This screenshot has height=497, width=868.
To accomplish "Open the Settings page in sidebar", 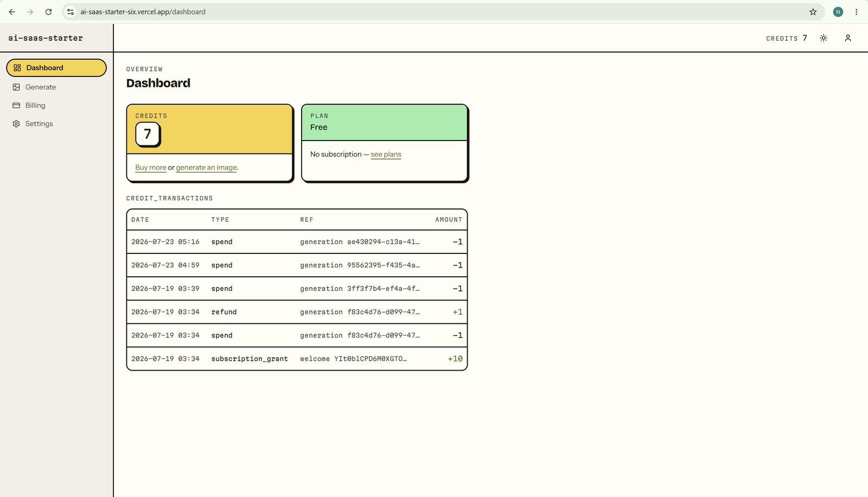I will [56, 124].
